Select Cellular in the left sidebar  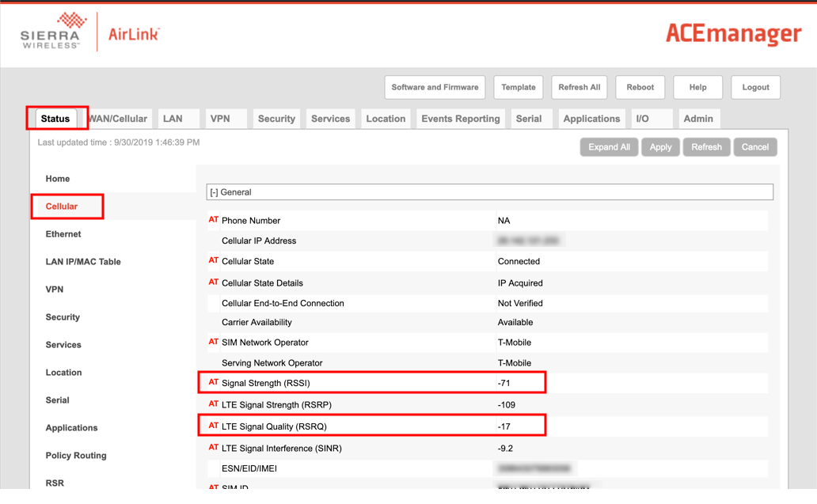point(62,207)
